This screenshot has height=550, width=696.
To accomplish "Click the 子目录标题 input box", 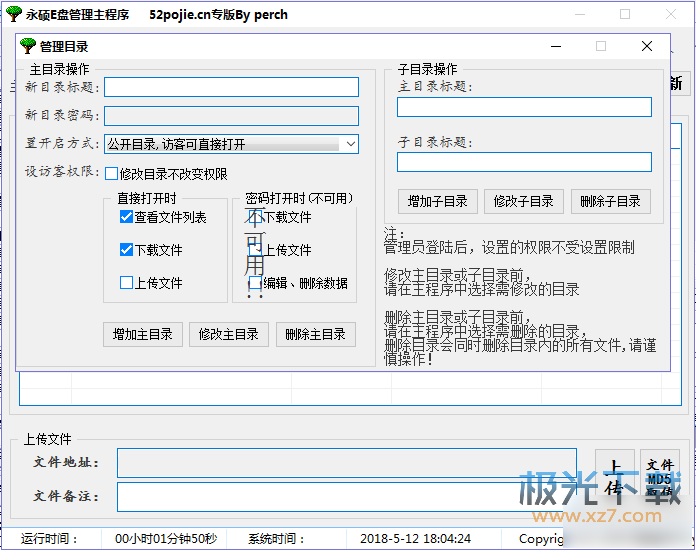I will (524, 162).
